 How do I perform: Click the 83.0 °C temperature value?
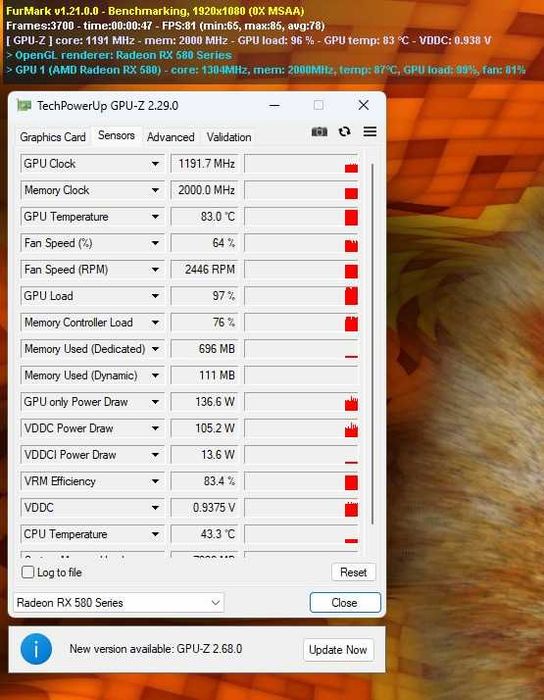[205, 217]
